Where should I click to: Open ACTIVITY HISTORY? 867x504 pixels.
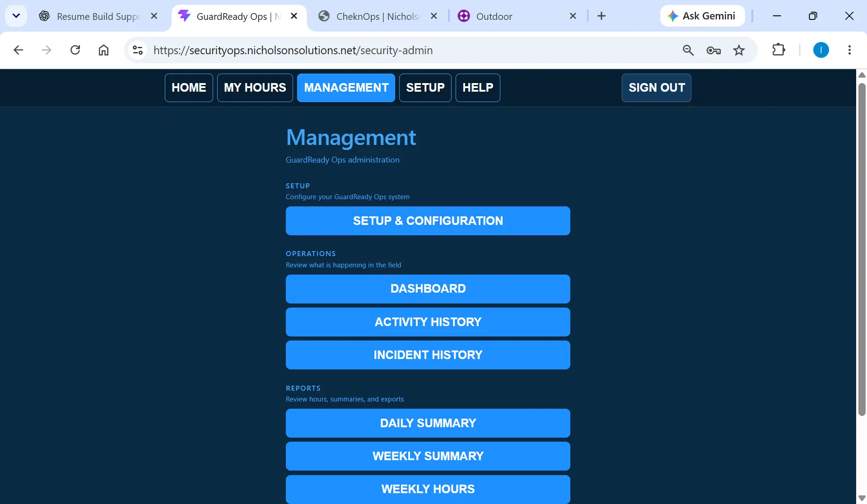(428, 322)
